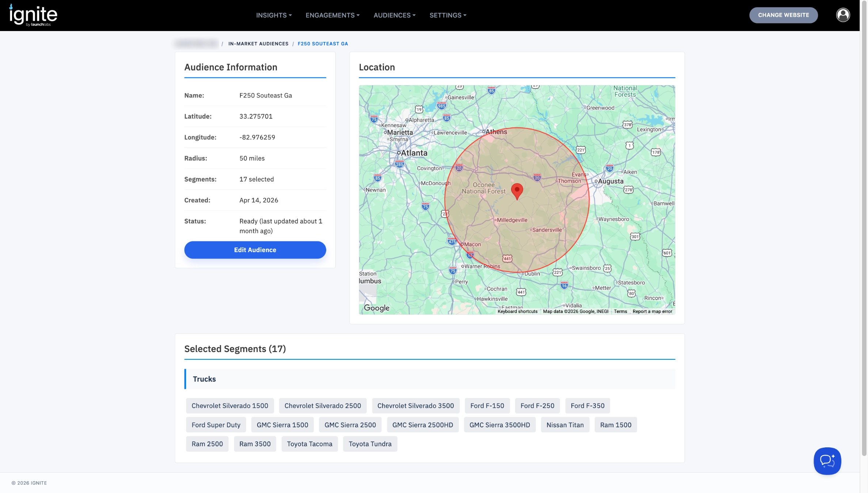Click the Edit Audience button
The width and height of the screenshot is (868, 493).
255,250
